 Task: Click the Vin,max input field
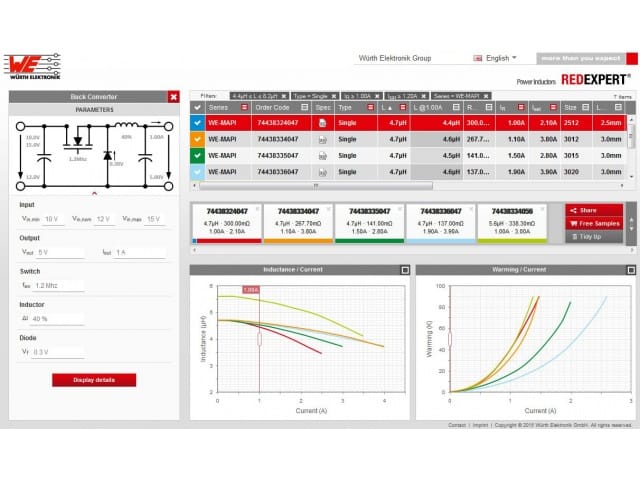click(x=155, y=220)
